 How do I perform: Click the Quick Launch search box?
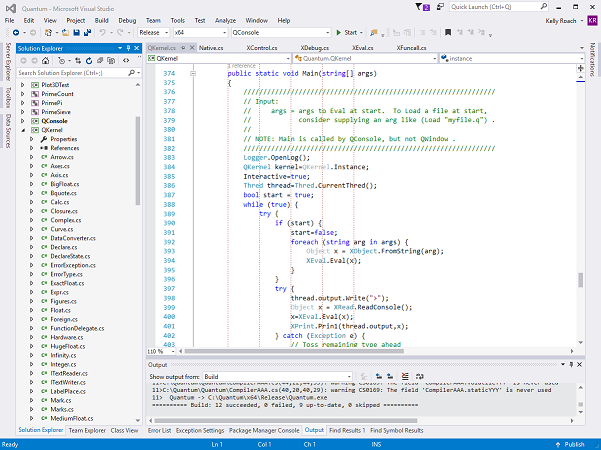(498, 7)
